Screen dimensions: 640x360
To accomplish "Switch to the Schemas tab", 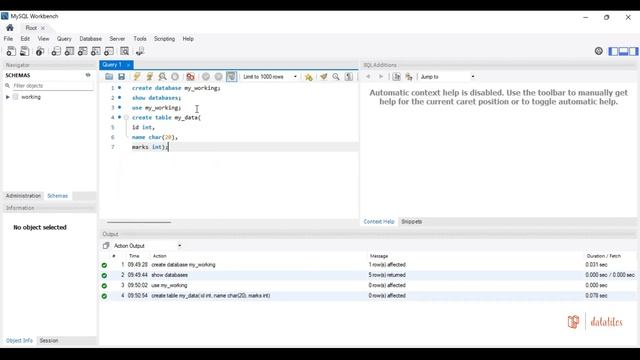I will click(x=58, y=196).
